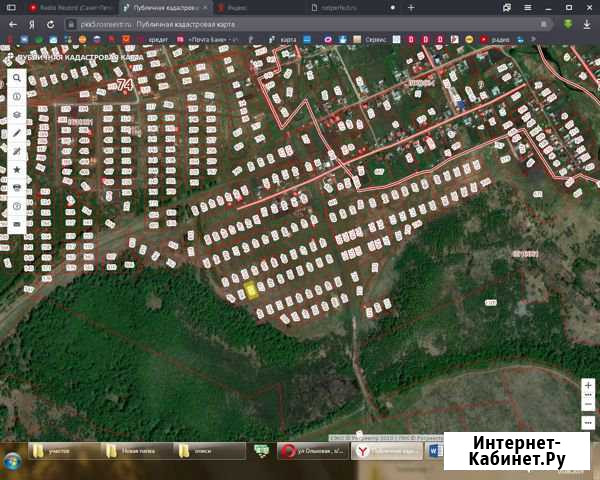Open the Сервис bookmark
The image size is (600, 480).
[370, 39]
